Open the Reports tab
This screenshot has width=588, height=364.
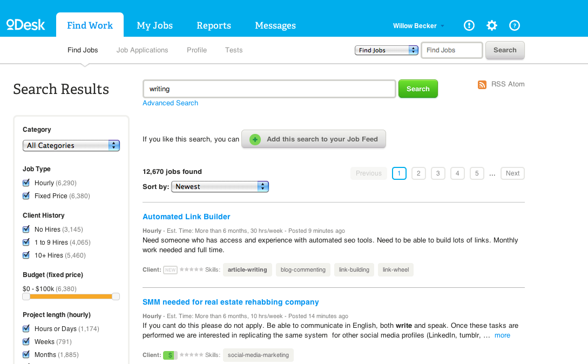coord(214,25)
